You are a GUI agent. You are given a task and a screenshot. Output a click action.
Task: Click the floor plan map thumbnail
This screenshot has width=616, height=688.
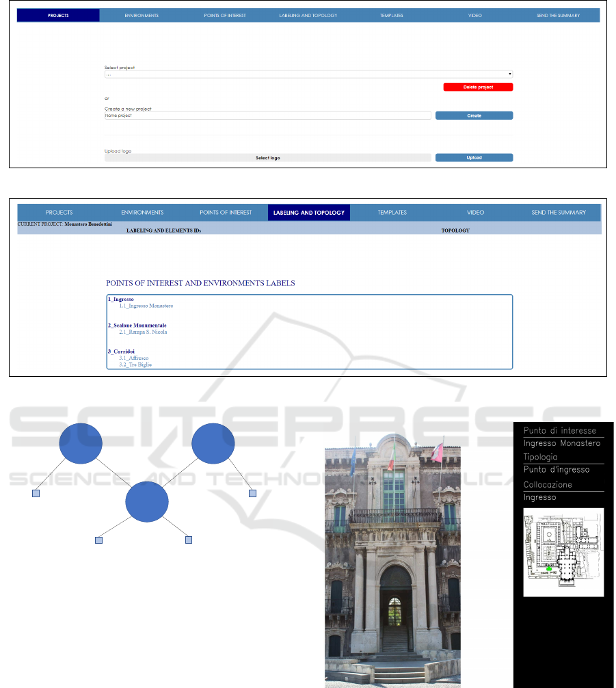click(563, 552)
